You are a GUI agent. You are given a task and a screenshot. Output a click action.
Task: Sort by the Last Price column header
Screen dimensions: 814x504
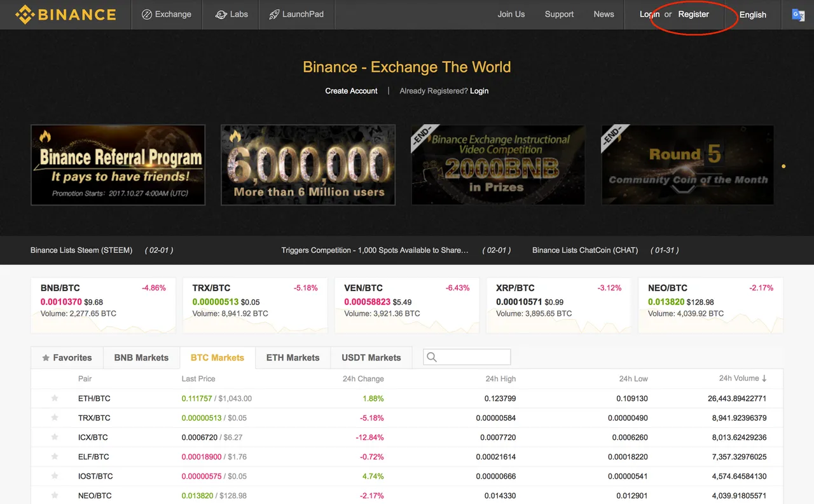coord(198,379)
